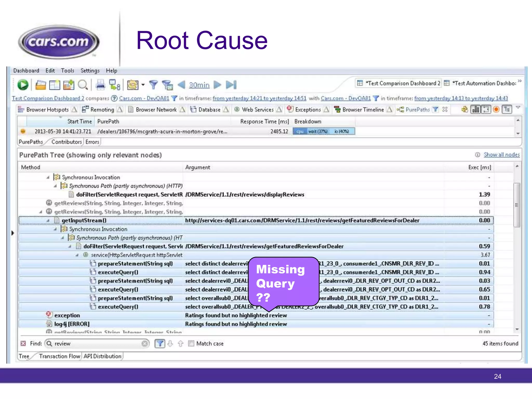
Task: Open the Settings menu
Action: pyautogui.click(x=90, y=71)
